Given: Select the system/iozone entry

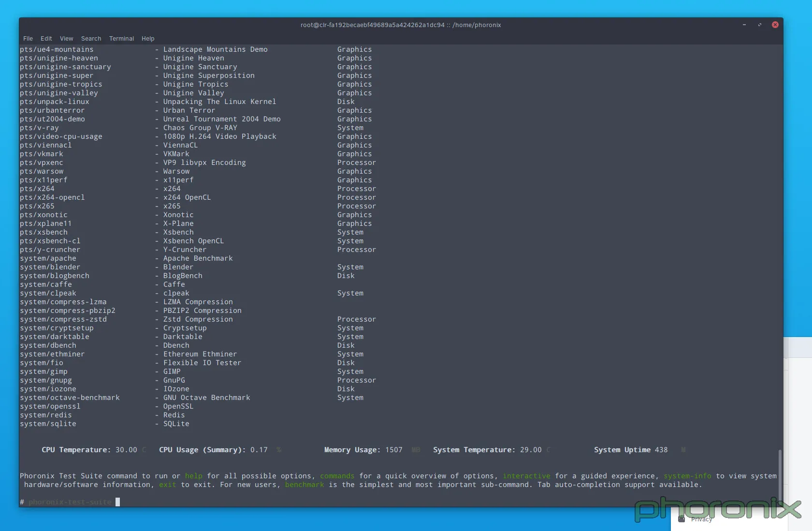Looking at the screenshot, I should click(48, 389).
